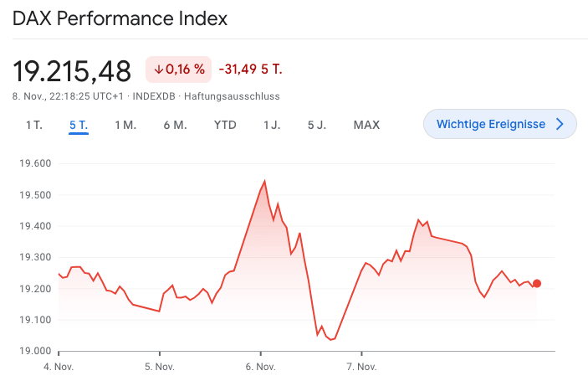This screenshot has width=588, height=381.
Task: Select the 1 T. time range tab
Action: click(x=33, y=125)
